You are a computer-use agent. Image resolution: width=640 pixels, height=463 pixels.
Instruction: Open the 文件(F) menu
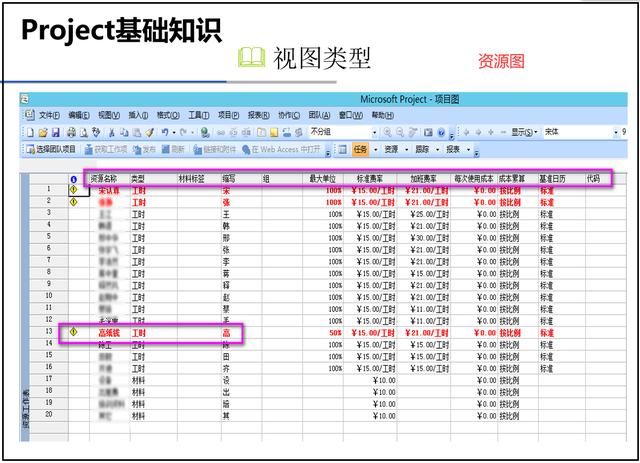click(x=49, y=116)
